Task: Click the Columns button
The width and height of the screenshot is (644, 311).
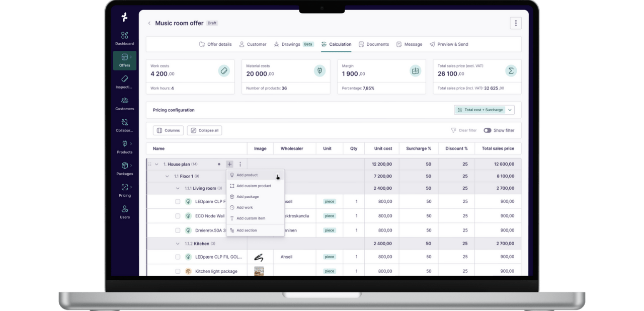Action: coord(168,130)
